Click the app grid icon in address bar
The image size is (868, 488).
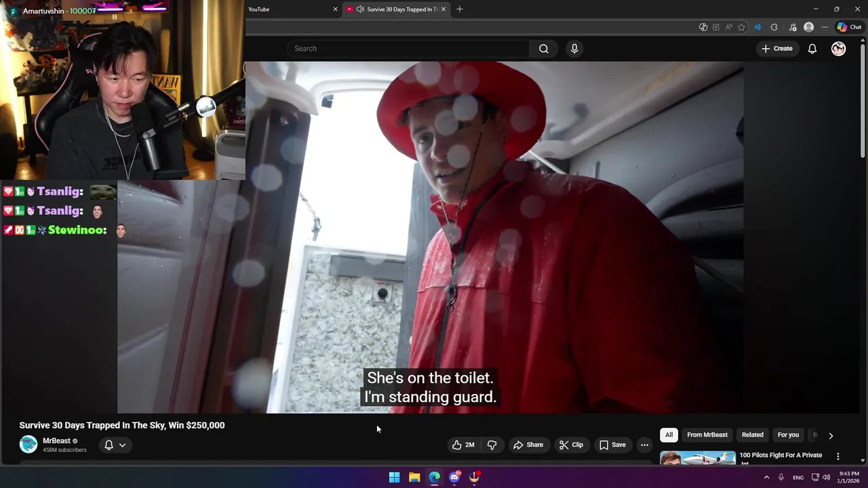pyautogui.click(x=715, y=27)
